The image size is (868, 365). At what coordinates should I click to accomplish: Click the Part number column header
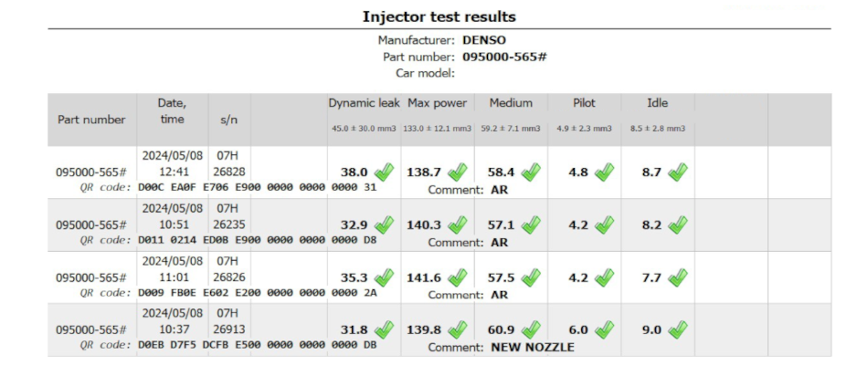tap(91, 120)
